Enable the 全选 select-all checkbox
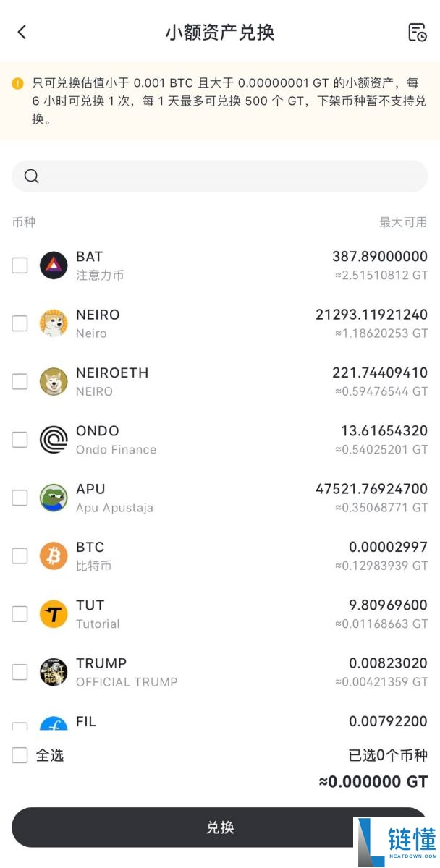This screenshot has height=868, width=440. pos(20,755)
